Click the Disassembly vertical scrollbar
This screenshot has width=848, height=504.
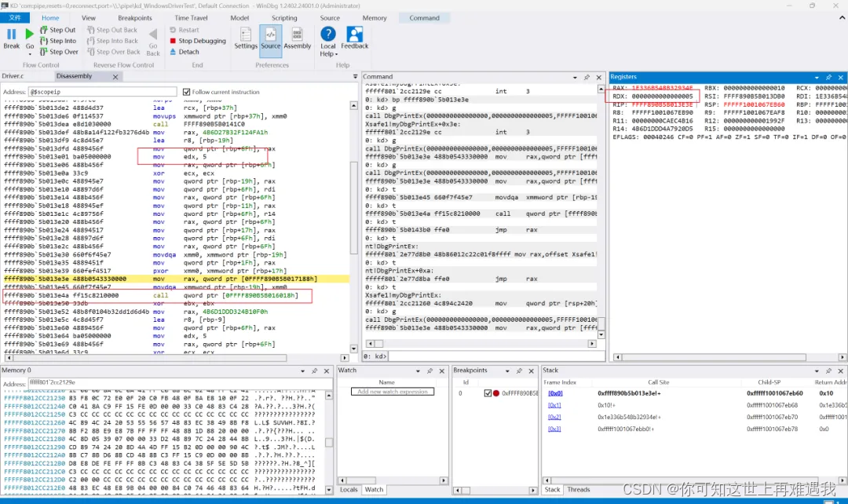[x=353, y=227]
